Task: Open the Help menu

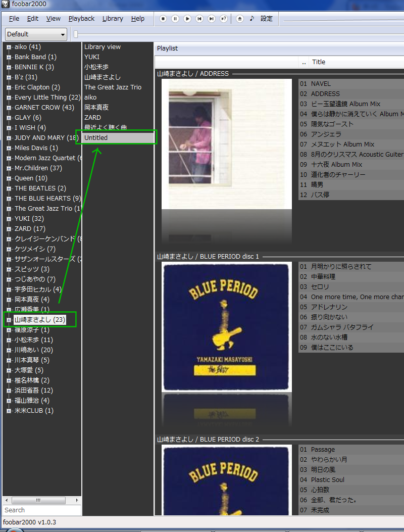Action: [138, 19]
